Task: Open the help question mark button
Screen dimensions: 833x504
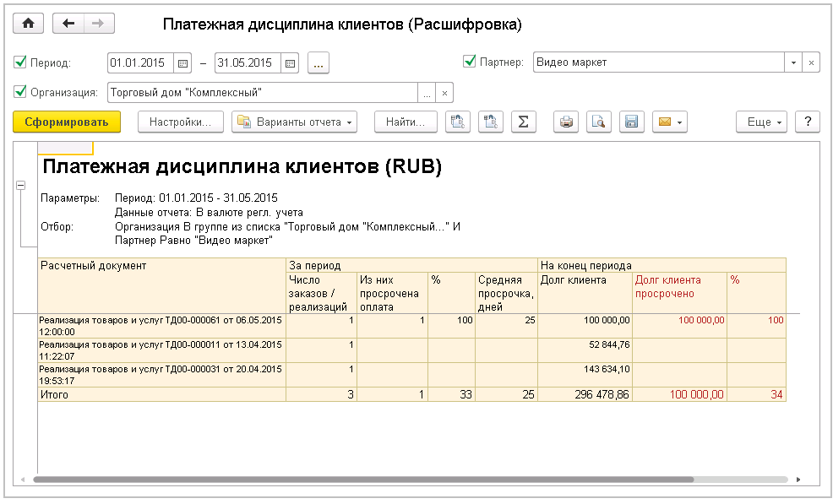Action: 808,122
